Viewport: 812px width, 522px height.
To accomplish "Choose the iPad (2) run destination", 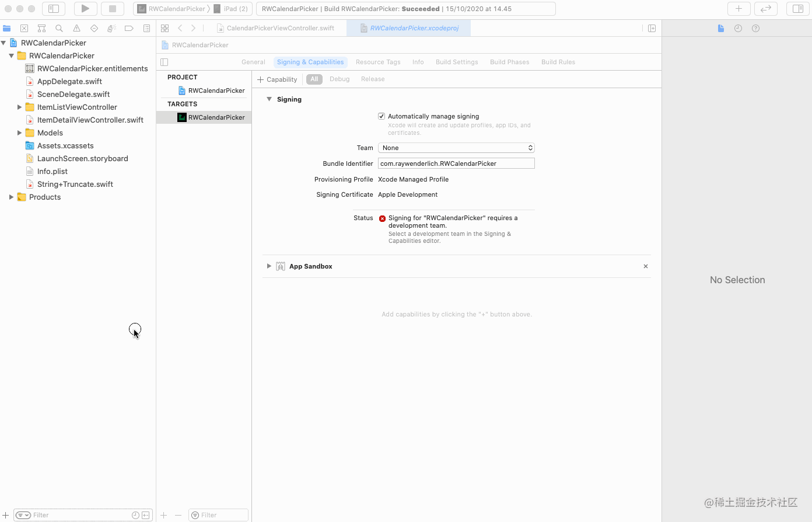I will (231, 9).
